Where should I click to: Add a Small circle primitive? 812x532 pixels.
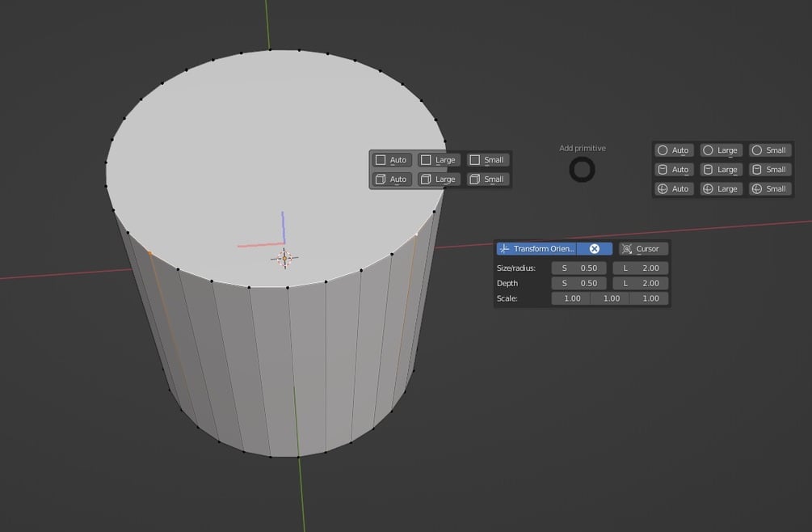click(x=769, y=150)
